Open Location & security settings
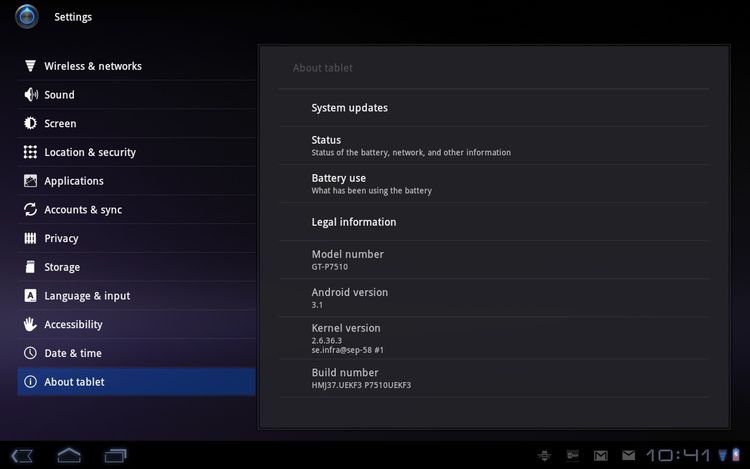 pyautogui.click(x=90, y=153)
